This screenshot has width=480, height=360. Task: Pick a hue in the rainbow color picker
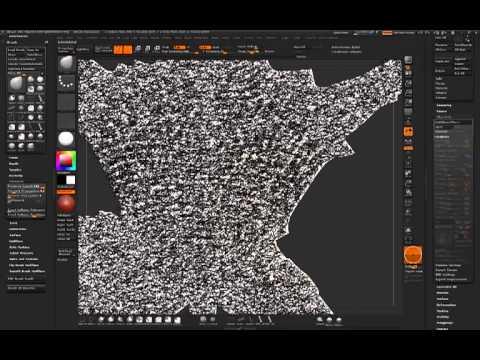(66, 161)
